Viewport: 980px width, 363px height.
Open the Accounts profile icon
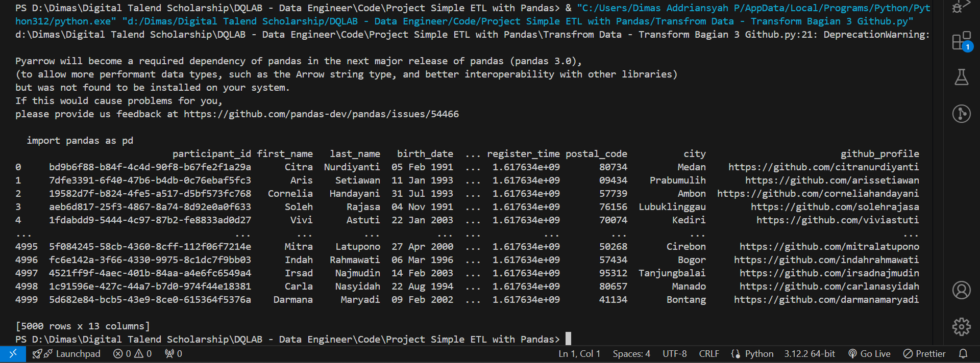tap(962, 290)
